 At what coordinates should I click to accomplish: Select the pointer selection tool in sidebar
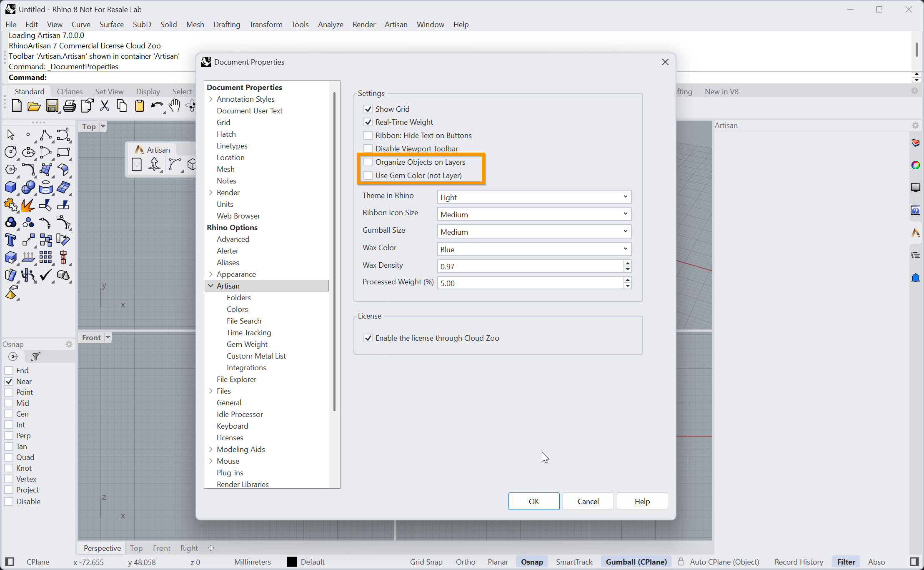point(11,135)
